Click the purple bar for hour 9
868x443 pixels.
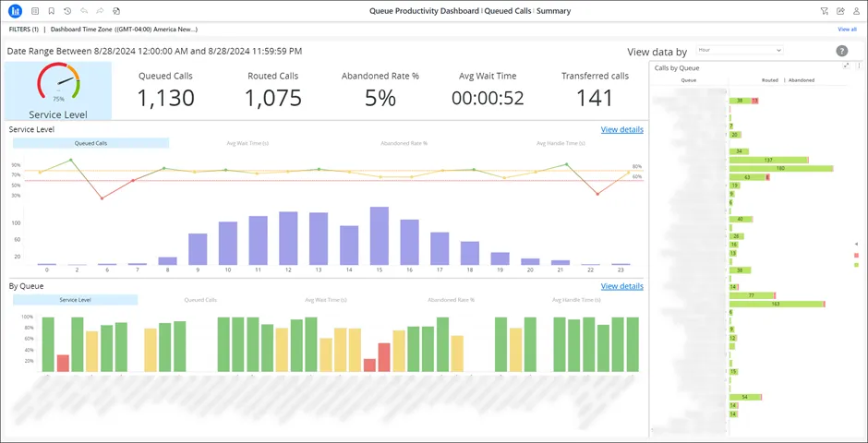click(x=198, y=249)
